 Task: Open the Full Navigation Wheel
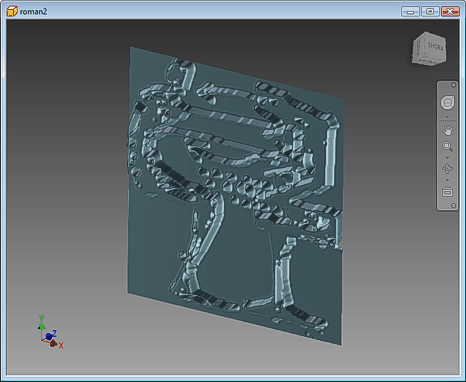[447, 102]
